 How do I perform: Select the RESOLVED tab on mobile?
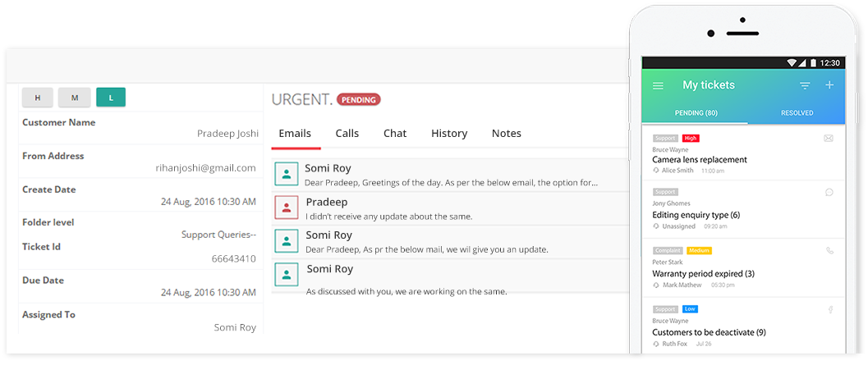coord(797,113)
